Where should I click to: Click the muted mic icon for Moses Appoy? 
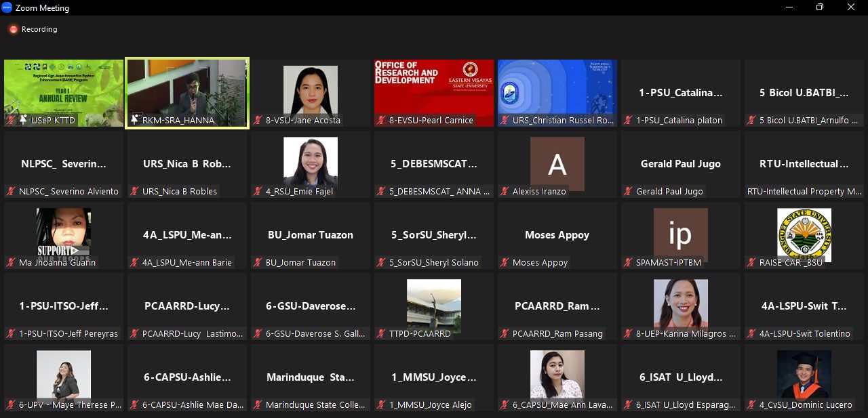click(505, 263)
